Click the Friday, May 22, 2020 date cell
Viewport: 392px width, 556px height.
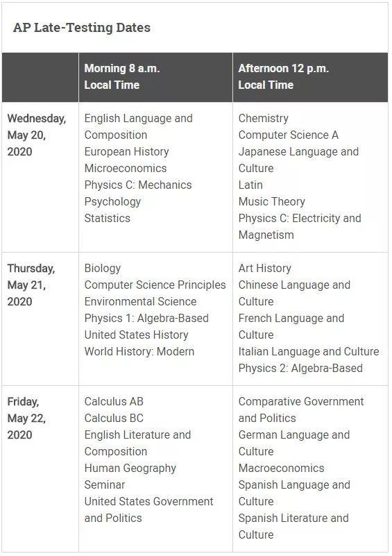click(40, 469)
